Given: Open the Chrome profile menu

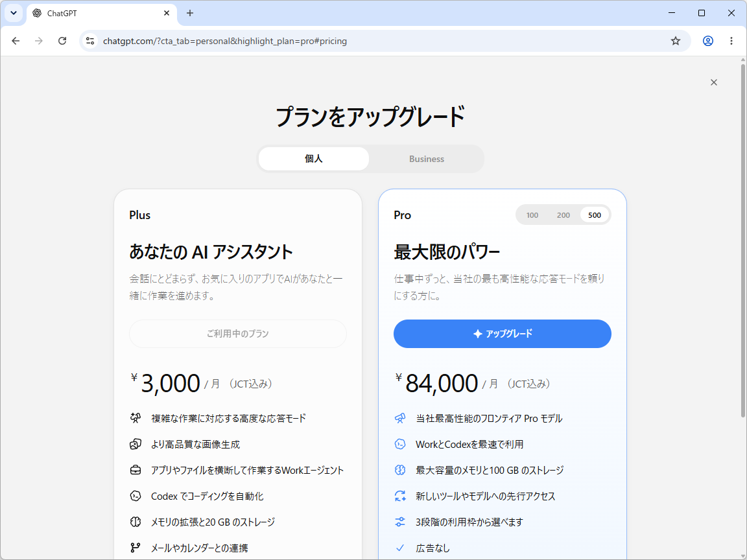Looking at the screenshot, I should point(708,41).
